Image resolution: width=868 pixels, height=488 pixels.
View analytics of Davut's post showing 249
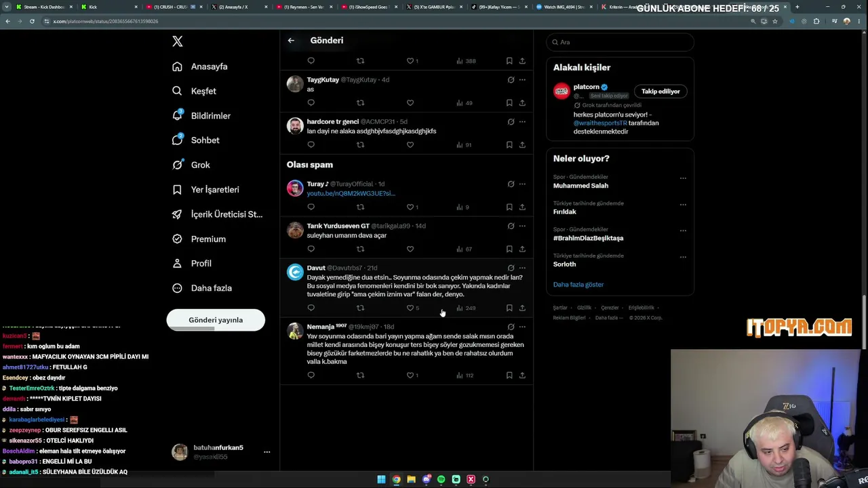tap(466, 308)
